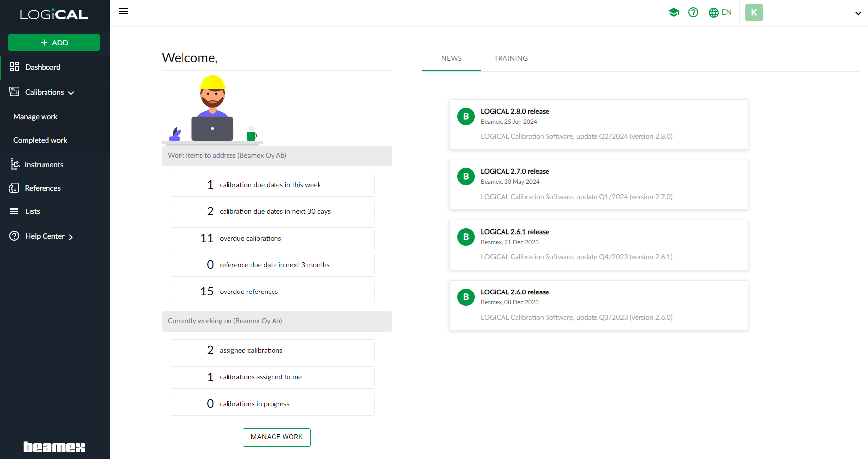The image size is (868, 459).
Task: Open the help question mark icon in header
Action: pyautogui.click(x=693, y=12)
